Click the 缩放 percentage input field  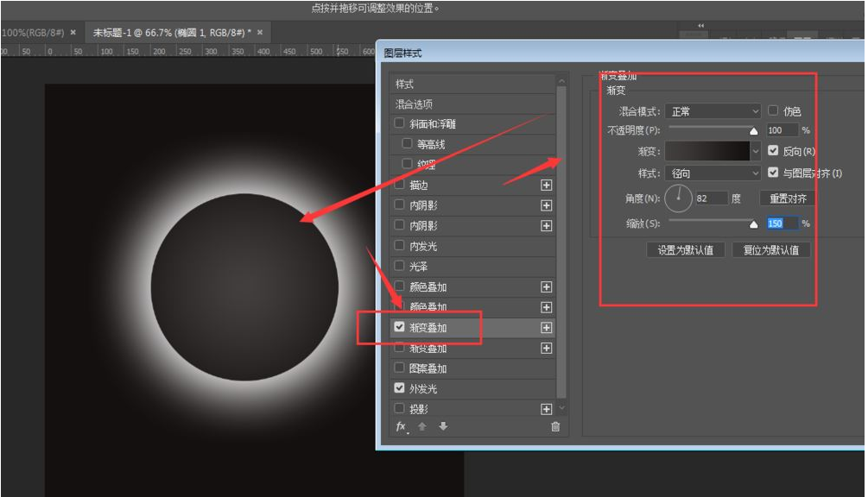pos(782,223)
